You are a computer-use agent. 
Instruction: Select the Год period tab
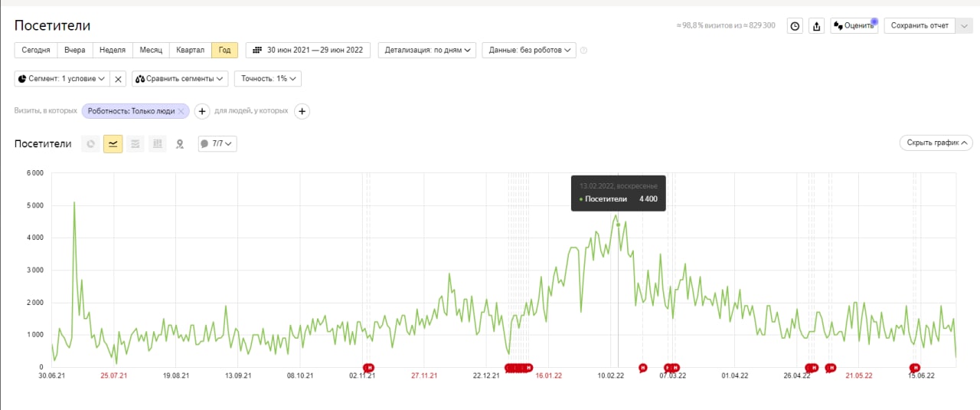[x=224, y=50]
